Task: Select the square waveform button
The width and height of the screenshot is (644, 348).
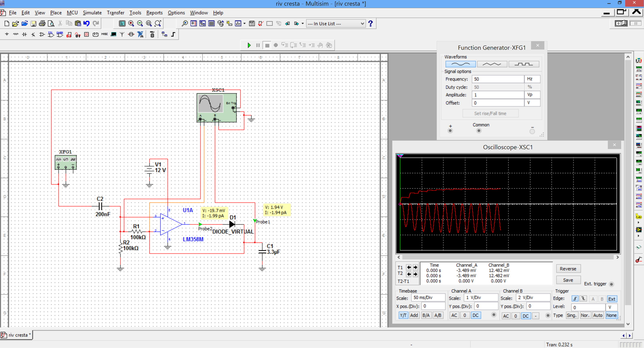Action: coord(524,64)
